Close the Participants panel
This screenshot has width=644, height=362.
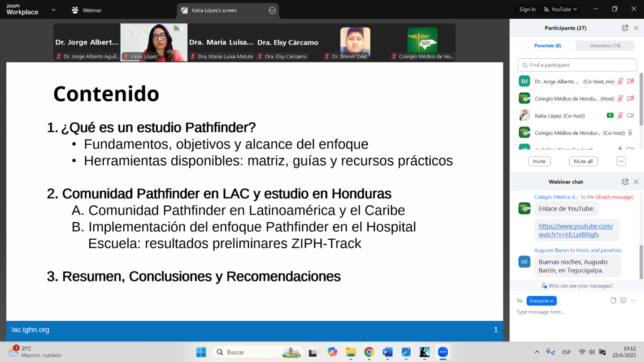[636, 28]
